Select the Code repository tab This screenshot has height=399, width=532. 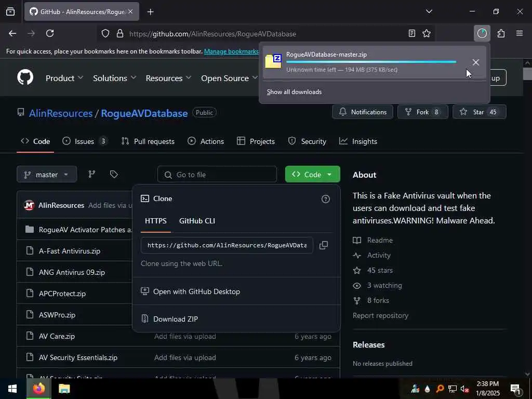pyautogui.click(x=35, y=141)
